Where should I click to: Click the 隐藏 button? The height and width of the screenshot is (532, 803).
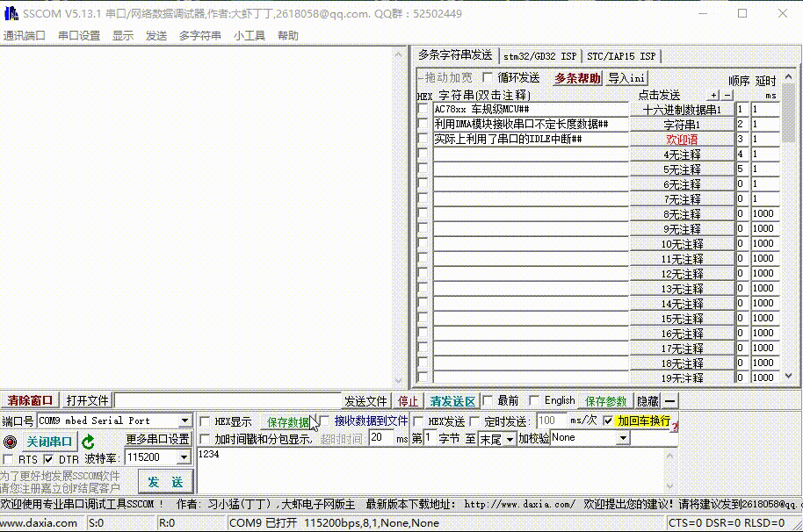pyautogui.click(x=647, y=401)
